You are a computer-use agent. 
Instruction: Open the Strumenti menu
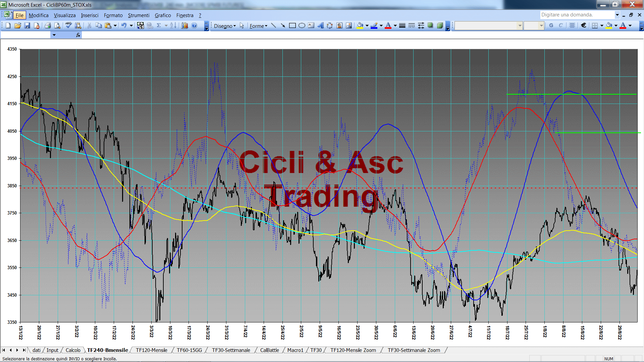pyautogui.click(x=139, y=15)
